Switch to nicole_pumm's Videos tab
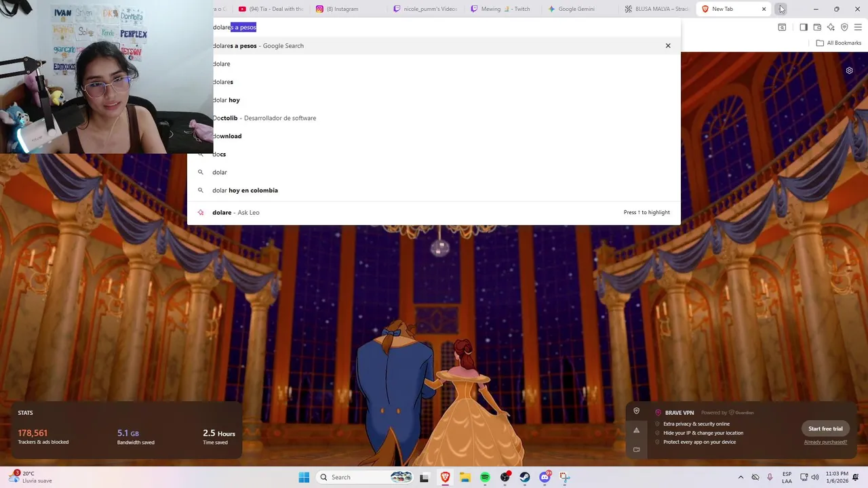Screen dimensions: 868x488 426,9
